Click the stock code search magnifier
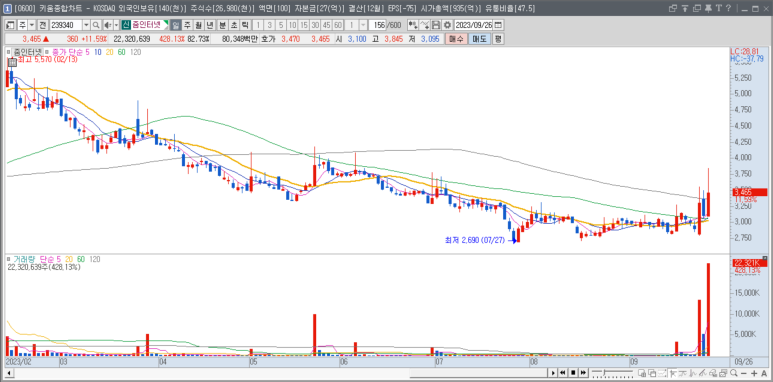 click(x=96, y=25)
